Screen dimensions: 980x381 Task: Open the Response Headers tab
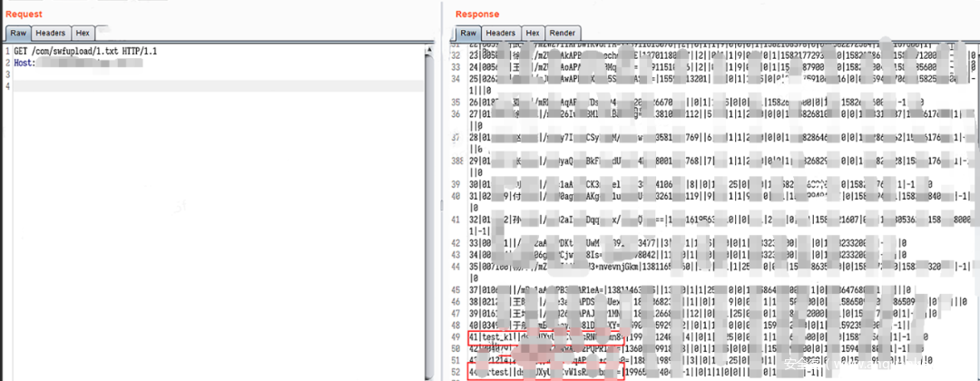pyautogui.click(x=500, y=33)
